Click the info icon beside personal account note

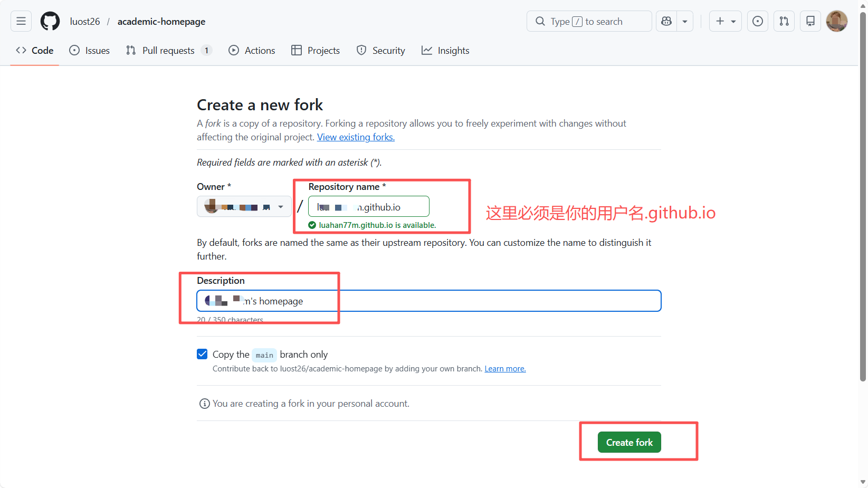(x=204, y=404)
